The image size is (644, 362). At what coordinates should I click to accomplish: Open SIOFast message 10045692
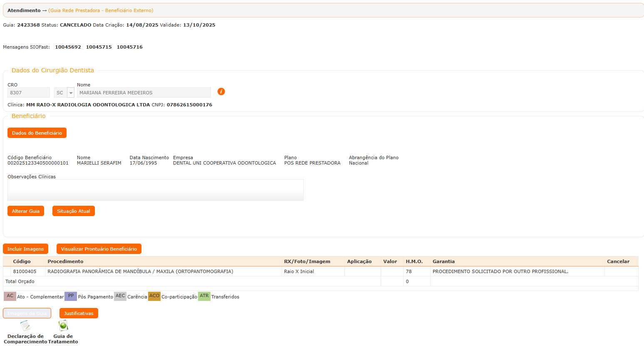(x=68, y=47)
